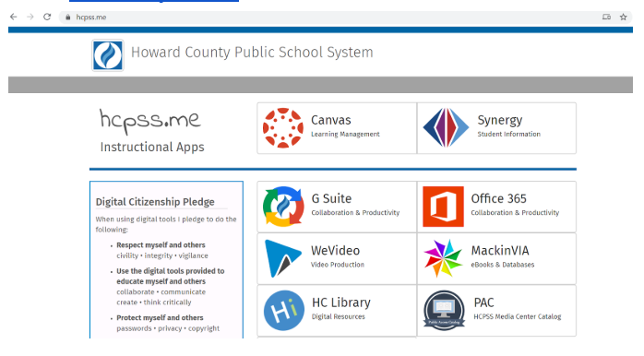Click the PAC catalog computer badge icon

point(444,311)
